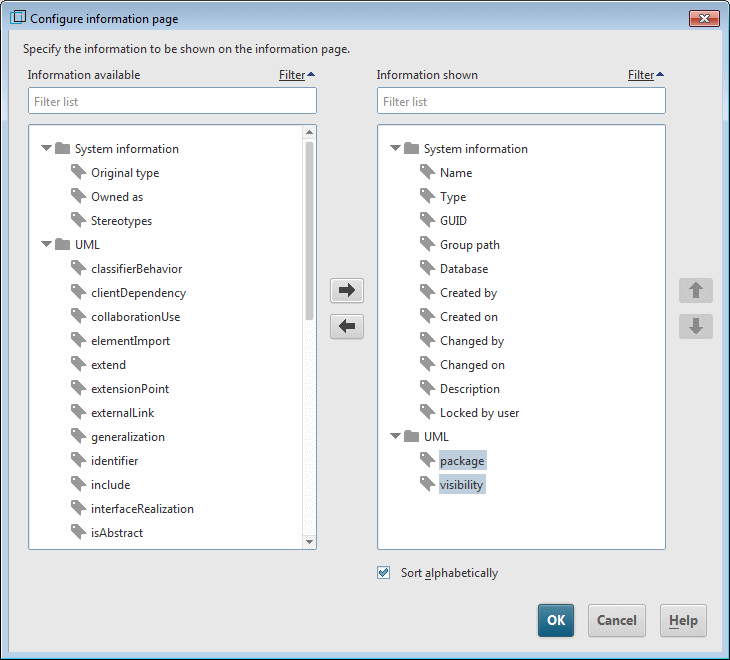Click the available list scrollbar thumb
The width and height of the screenshot is (730, 660).
pos(309,231)
